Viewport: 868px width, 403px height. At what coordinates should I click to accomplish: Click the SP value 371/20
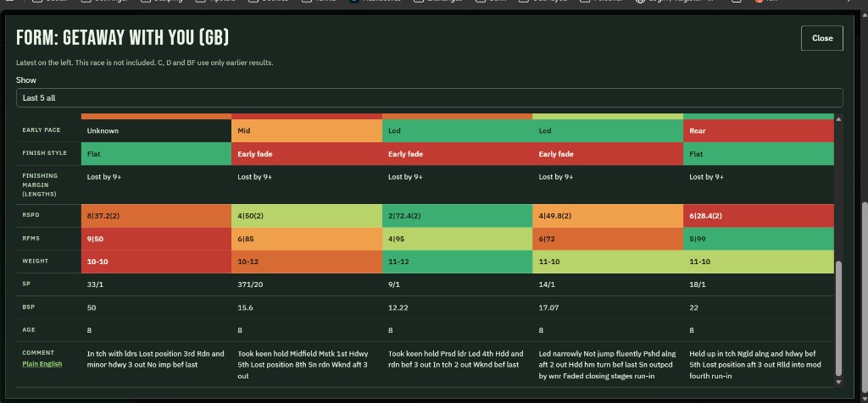pos(249,284)
